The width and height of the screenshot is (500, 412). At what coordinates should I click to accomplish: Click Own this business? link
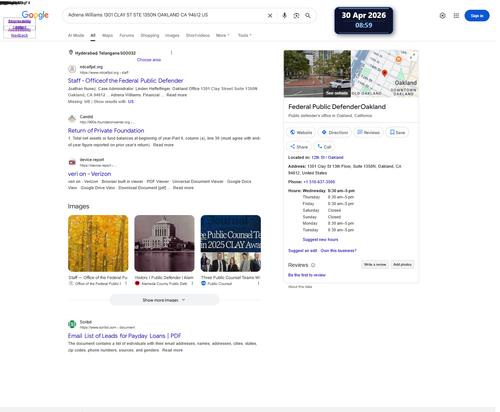[338, 250]
